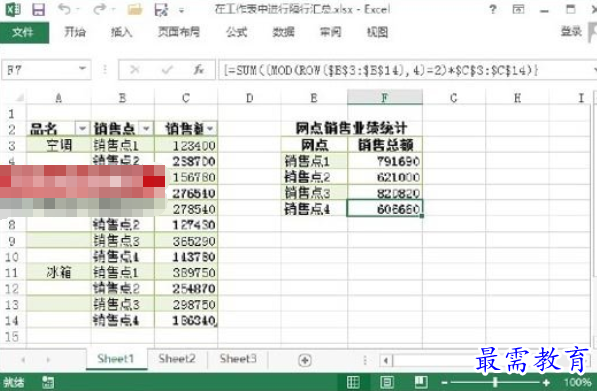This screenshot has width=597, height=391.
Task: Select column A header
Action: (59, 98)
